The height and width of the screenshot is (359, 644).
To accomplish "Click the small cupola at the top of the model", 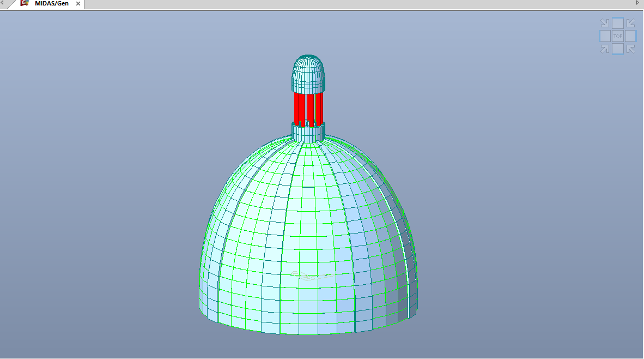I will pyautogui.click(x=308, y=74).
